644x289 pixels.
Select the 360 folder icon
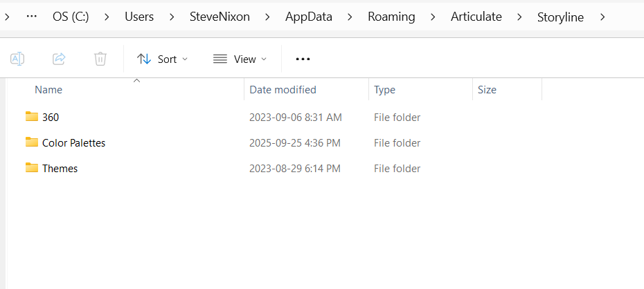32,117
